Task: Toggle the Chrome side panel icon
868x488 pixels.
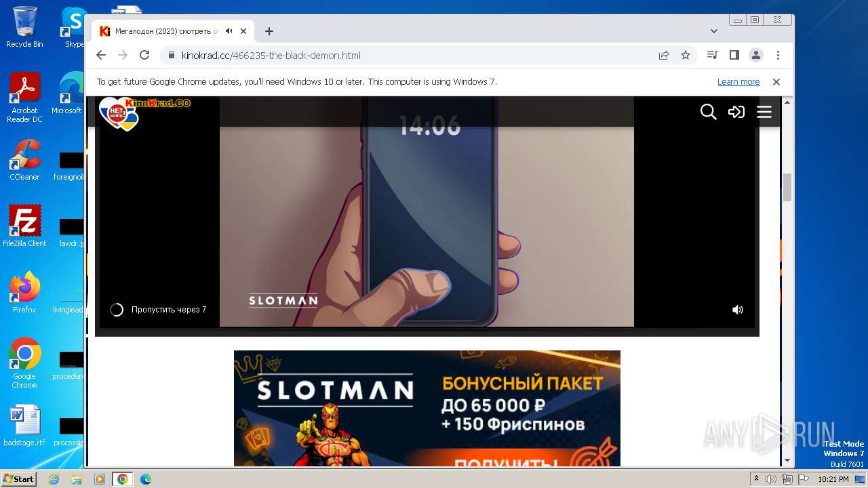Action: 734,56
